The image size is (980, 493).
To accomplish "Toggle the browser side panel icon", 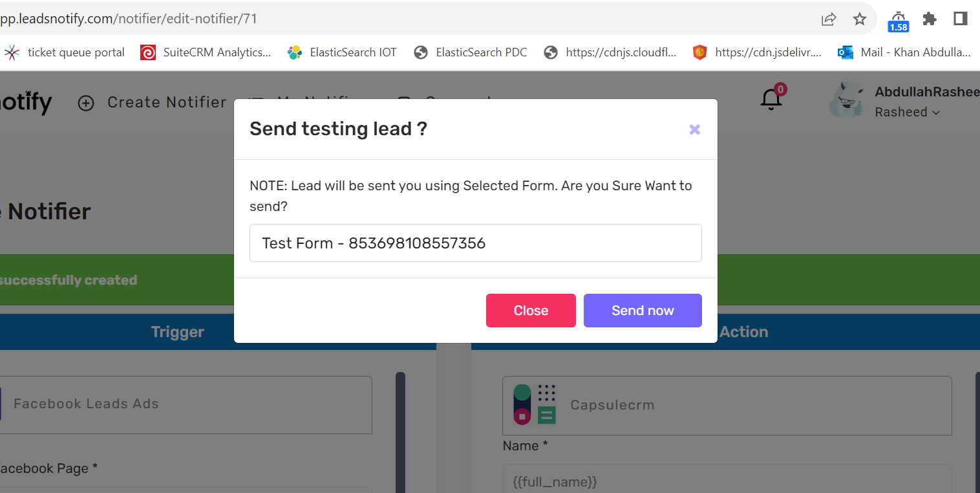I will point(961,19).
